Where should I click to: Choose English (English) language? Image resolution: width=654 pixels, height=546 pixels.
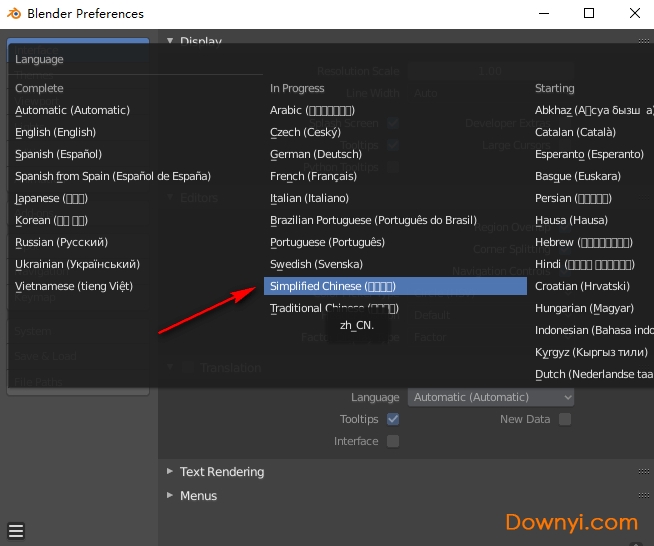coord(56,132)
